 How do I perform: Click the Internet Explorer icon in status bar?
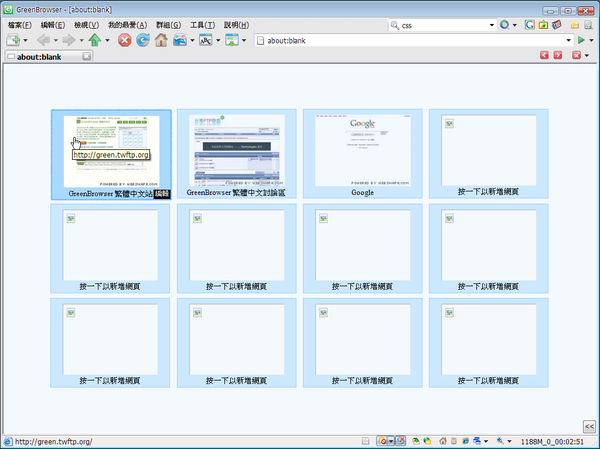tap(465, 441)
